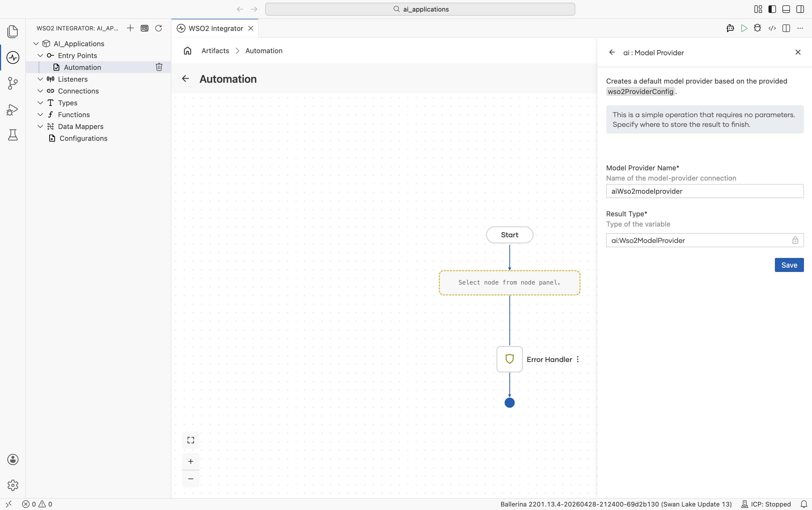This screenshot has width=812, height=510.
Task: Open More Actions ellipsis in editor toolbar
Action: click(800, 28)
